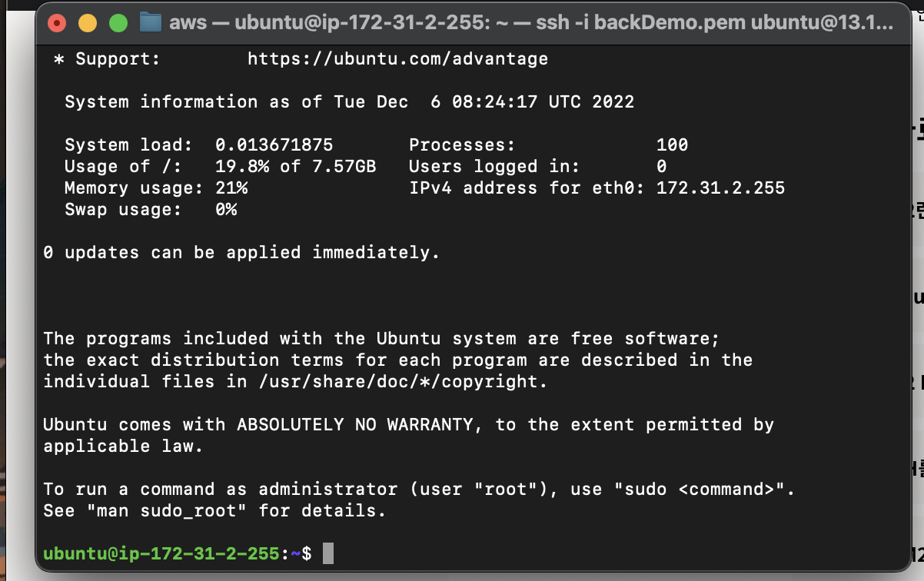Open the https://ubuntu.com/advantage link
924x581 pixels.
click(397, 58)
